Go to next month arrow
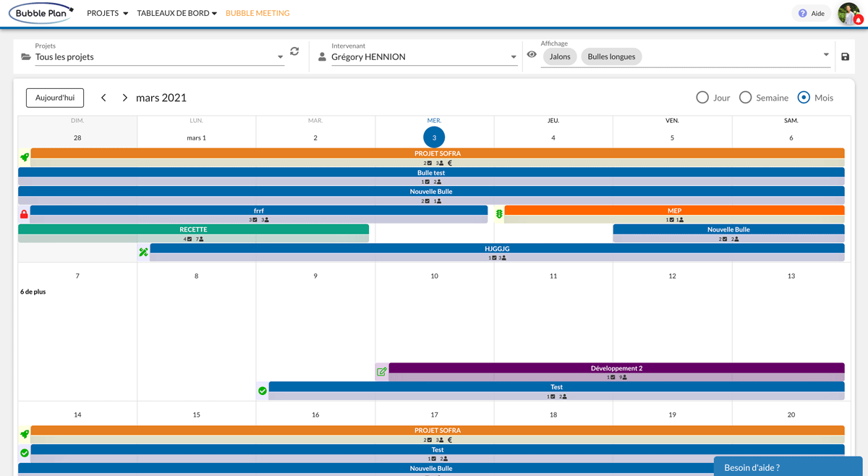Viewport: 868px width, 476px height. coord(124,98)
